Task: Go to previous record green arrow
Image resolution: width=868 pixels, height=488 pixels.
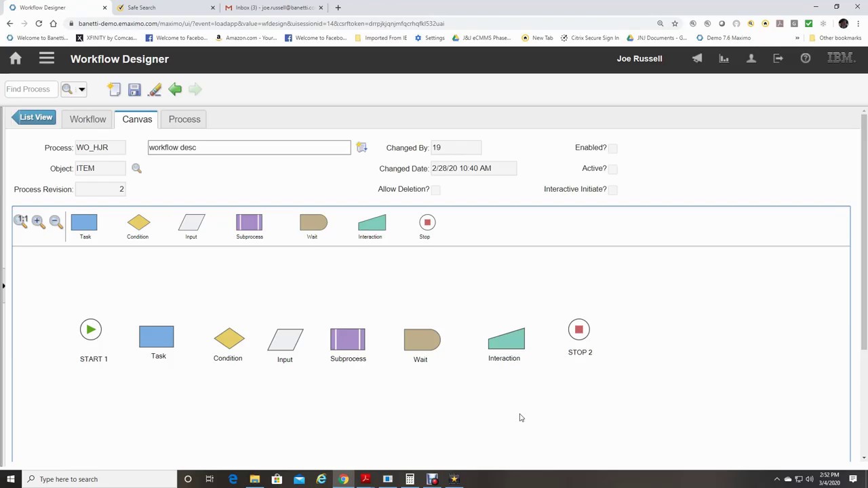Action: (175, 89)
